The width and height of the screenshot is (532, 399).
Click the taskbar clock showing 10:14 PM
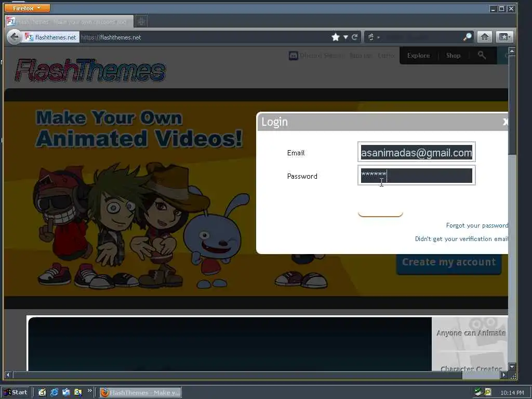pos(512,393)
